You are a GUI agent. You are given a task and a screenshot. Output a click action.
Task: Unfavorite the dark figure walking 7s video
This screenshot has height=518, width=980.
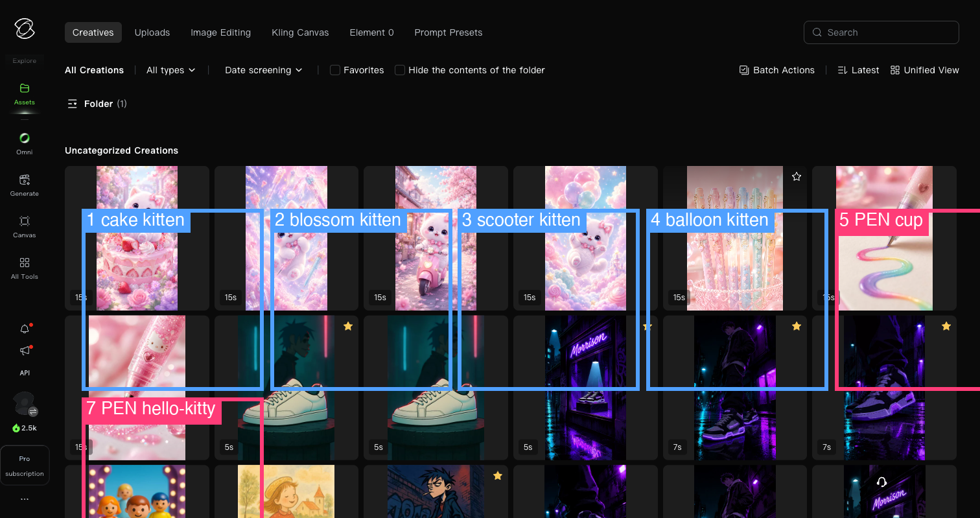coord(797,326)
